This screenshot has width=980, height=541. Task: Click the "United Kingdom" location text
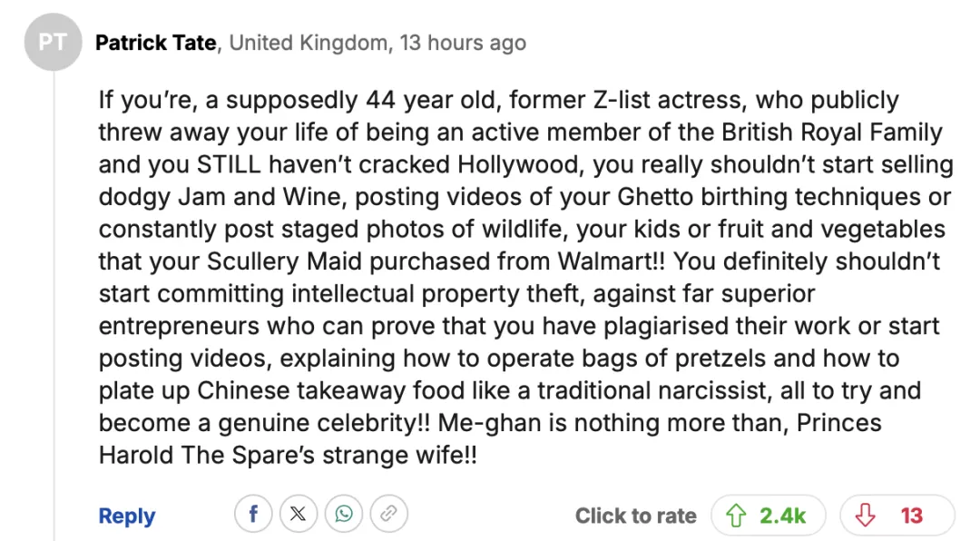point(309,43)
